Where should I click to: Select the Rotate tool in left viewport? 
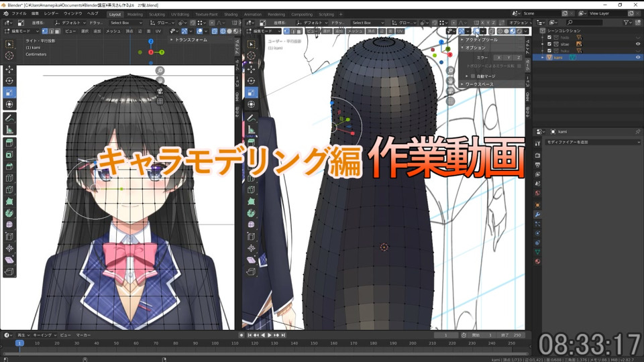[9, 81]
